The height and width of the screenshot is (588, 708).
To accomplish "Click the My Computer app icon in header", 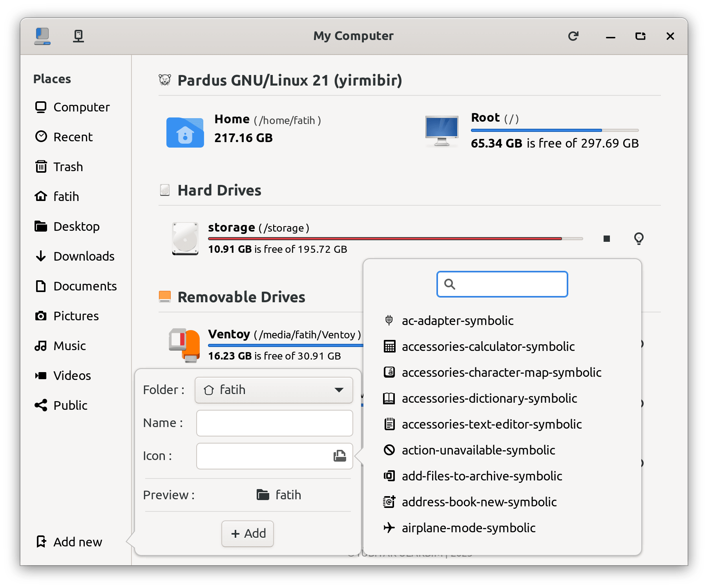I will (x=42, y=36).
